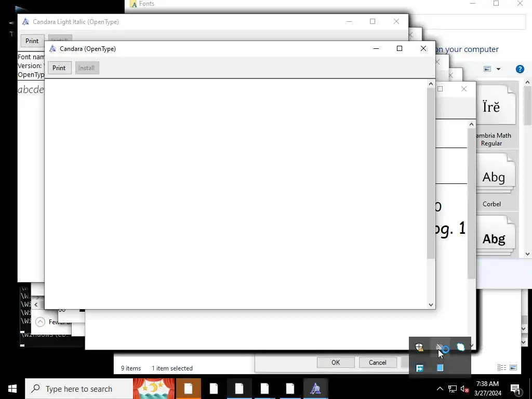This screenshot has height=399, width=532.
Task: Minimize the Candara (OpenType) window
Action: pyautogui.click(x=376, y=48)
